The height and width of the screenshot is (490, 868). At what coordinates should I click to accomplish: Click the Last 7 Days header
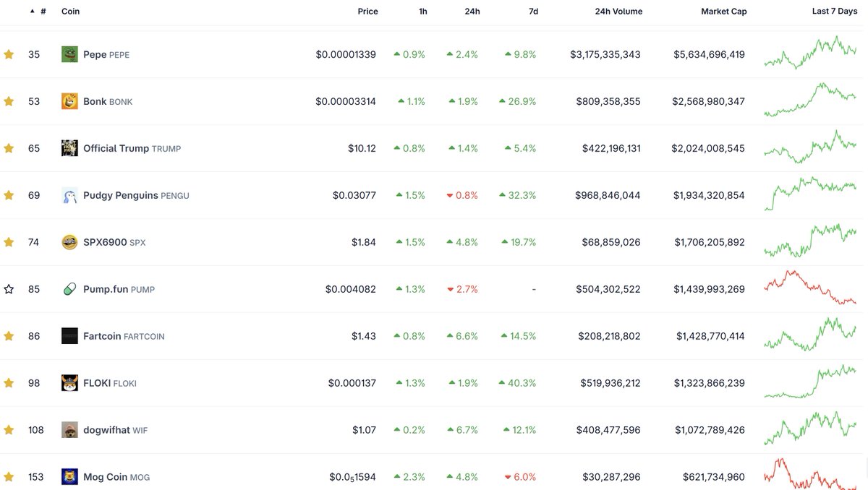(835, 12)
